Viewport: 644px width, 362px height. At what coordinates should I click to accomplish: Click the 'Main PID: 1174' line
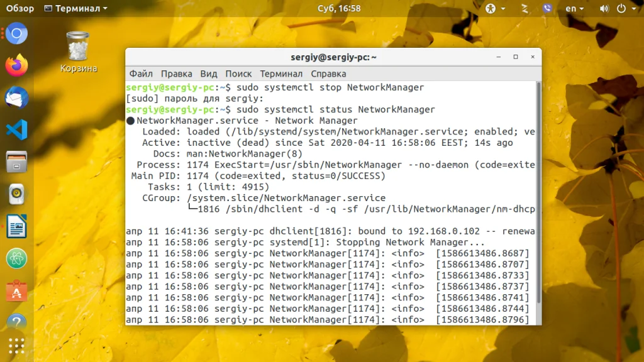click(x=258, y=176)
